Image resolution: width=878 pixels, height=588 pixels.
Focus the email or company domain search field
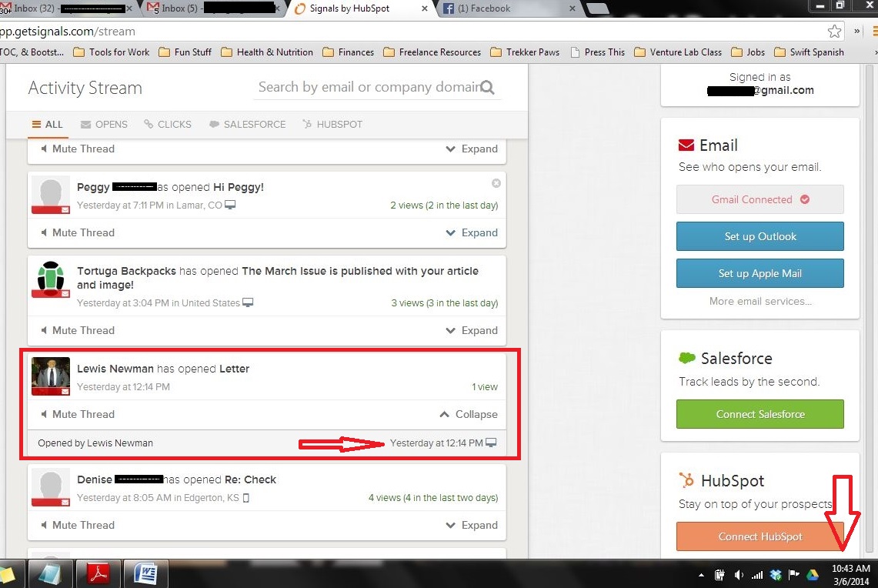tap(368, 88)
